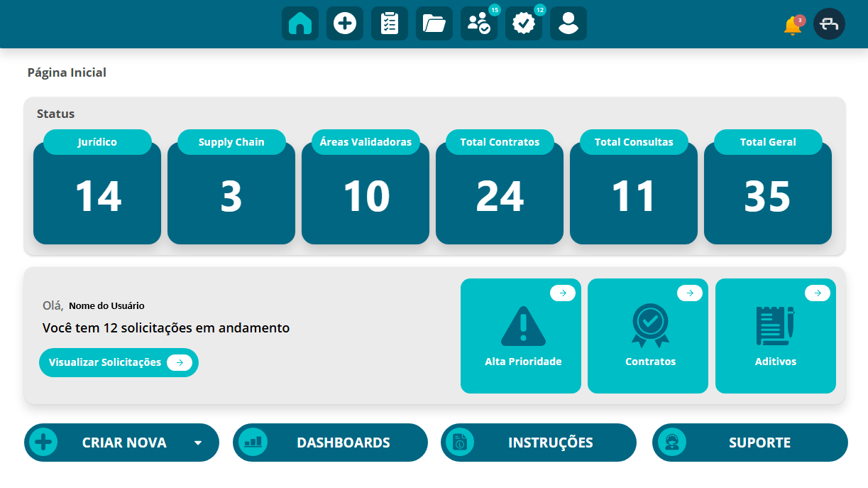Click the document clock icon on Instruções
Viewport: 868px width, 488px height.
(459, 443)
